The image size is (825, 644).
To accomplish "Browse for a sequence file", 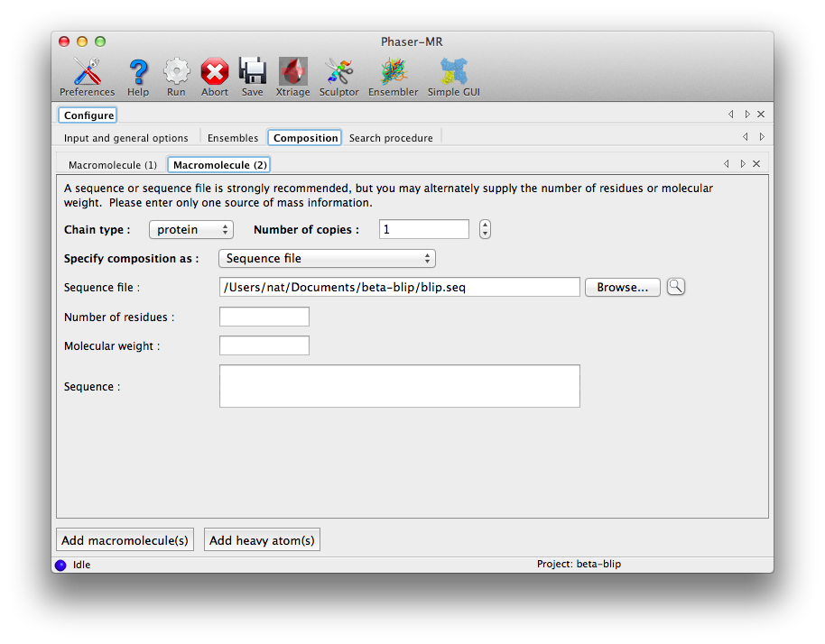I will tap(622, 286).
